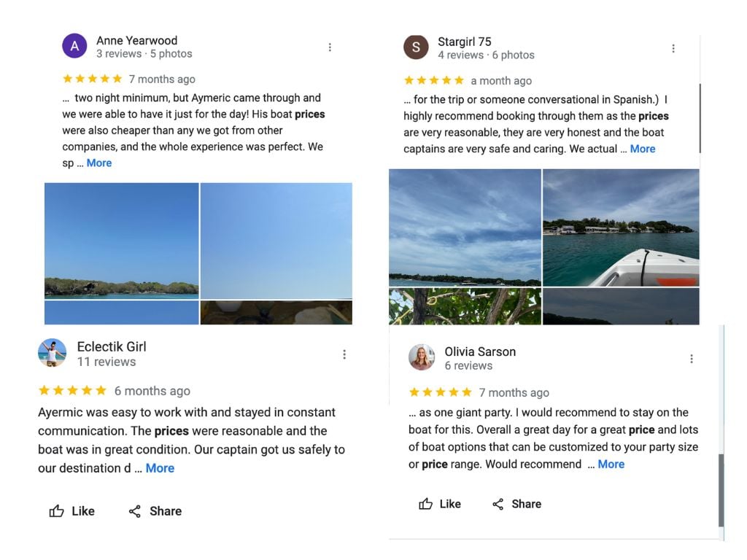Viewport: 747px width, 560px height.
Task: Open Anne Yearwood's review options menu
Action: point(330,47)
